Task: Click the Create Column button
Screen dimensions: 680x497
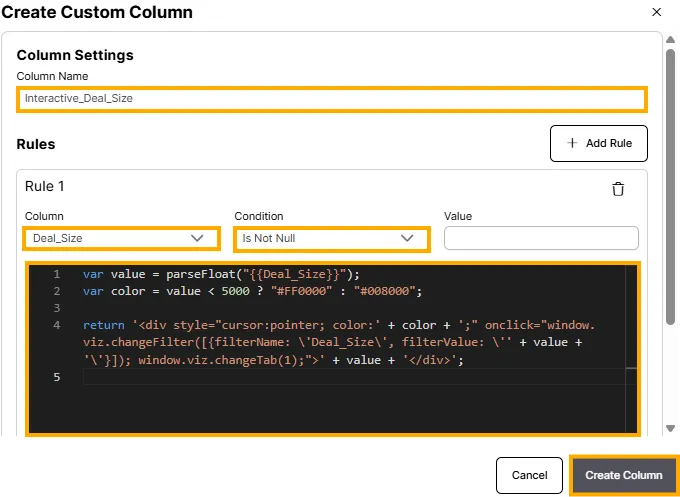Action: click(623, 475)
